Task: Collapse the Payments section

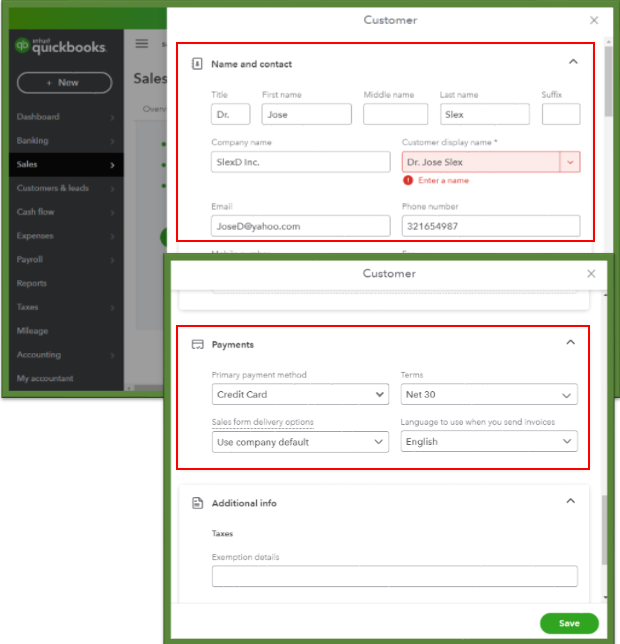Action: (570, 342)
